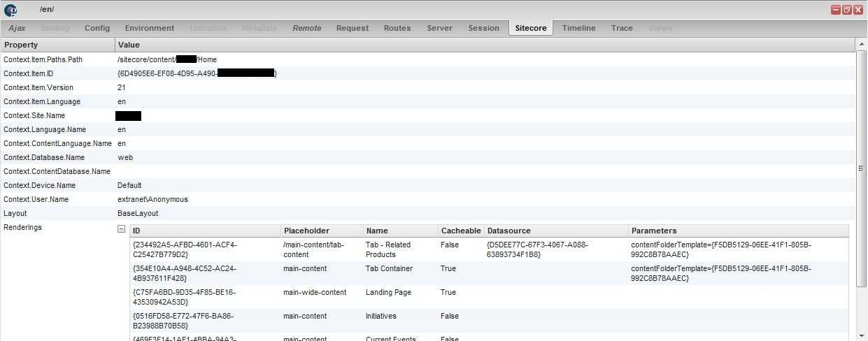The image size is (868, 341).
Task: Select Context.Item.Paths.Path property
Action: click(43, 59)
